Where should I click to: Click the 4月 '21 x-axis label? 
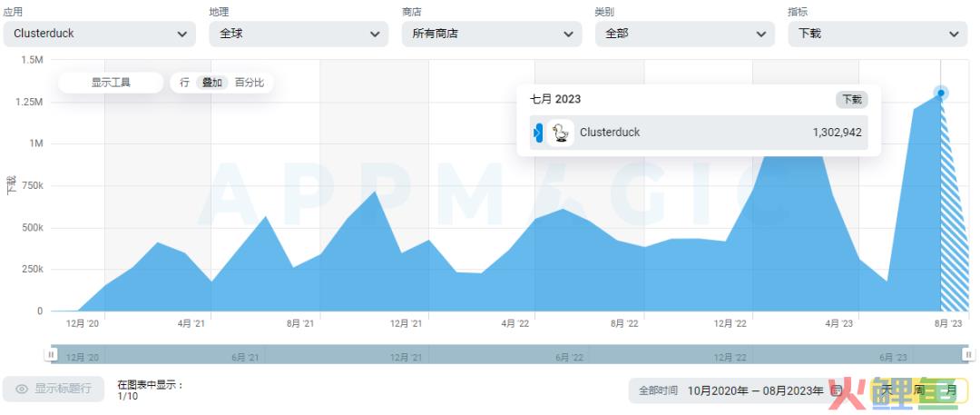click(191, 323)
